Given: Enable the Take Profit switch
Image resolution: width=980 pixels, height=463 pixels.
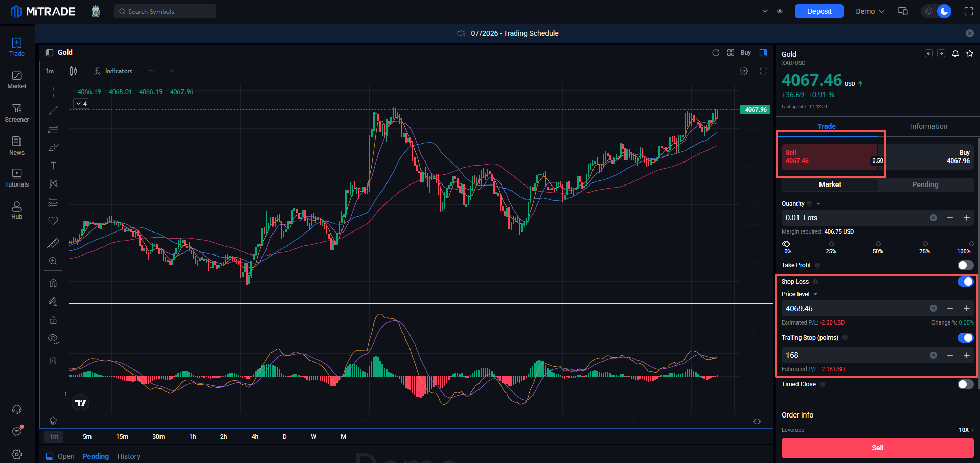Looking at the screenshot, I should pos(965,265).
